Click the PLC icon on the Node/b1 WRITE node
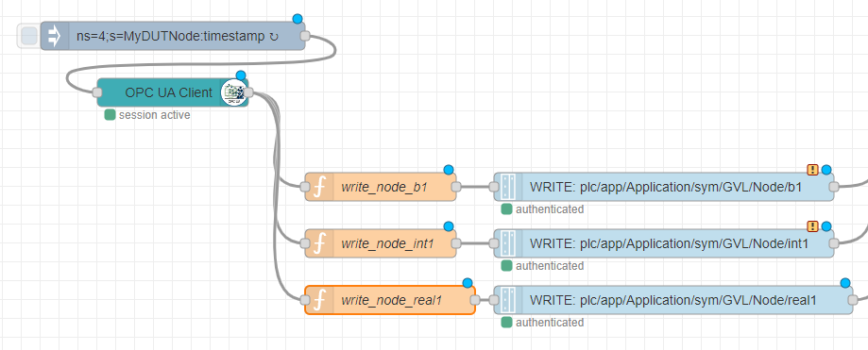Viewport: 868px width, 350px height. (508, 187)
